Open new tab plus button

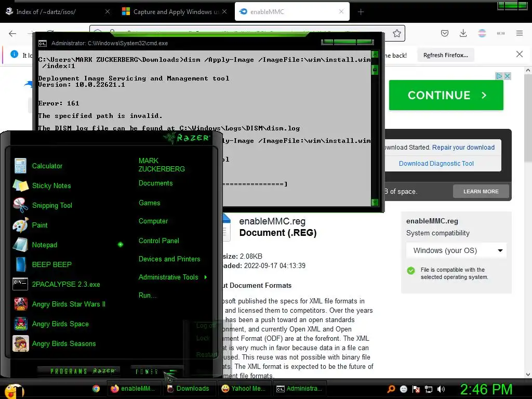[361, 12]
